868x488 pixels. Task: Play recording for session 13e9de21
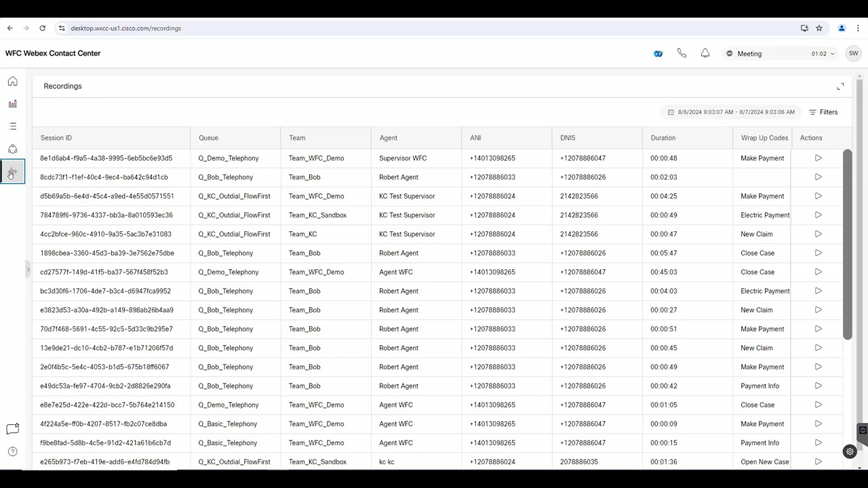tap(818, 348)
